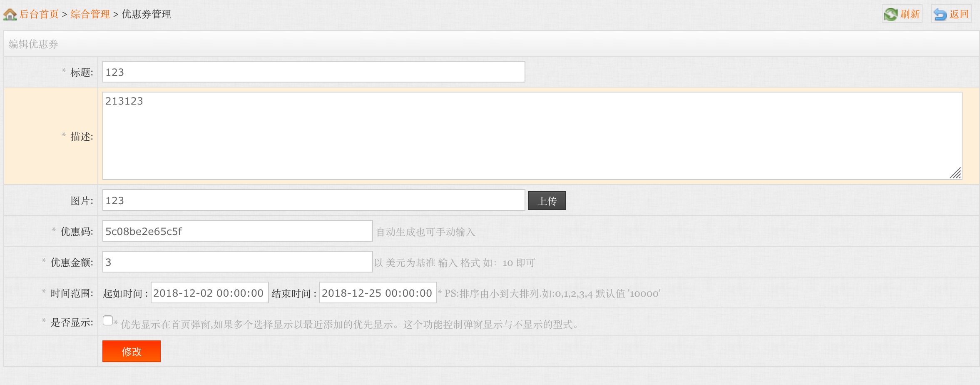Click the home icon in breadcrumb

click(x=10, y=15)
